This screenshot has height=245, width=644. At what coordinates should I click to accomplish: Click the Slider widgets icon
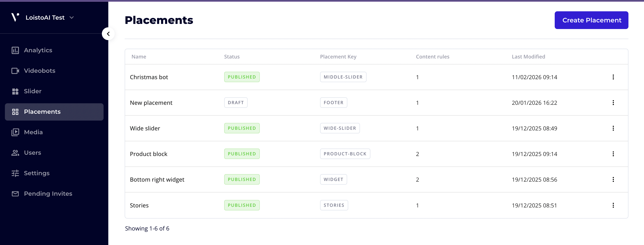15,91
